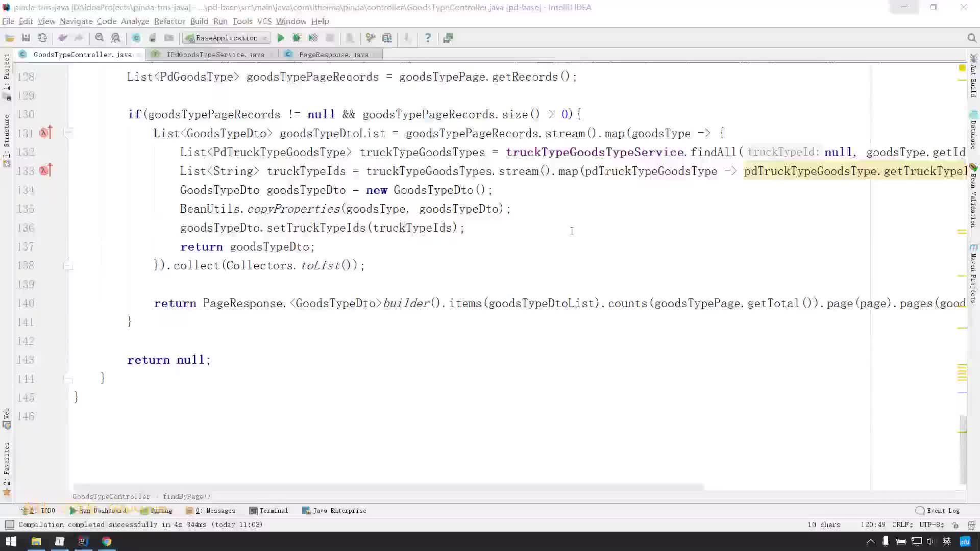Viewport: 980px width, 551px height.
Task: Open the Database side panel
Action: 973,130
